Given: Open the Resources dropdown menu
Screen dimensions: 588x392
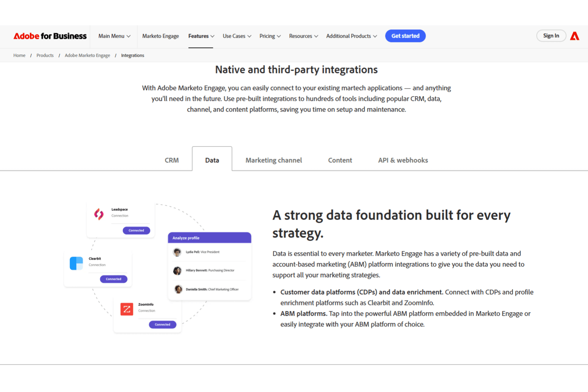Looking at the screenshot, I should coord(304,36).
